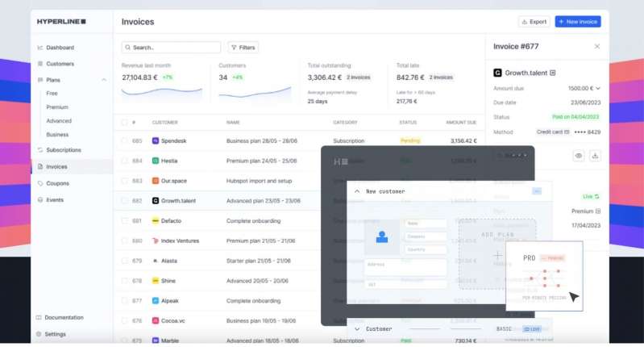
Task: Tick the checkbox for Defacto invoice 681
Action: [x=124, y=221]
